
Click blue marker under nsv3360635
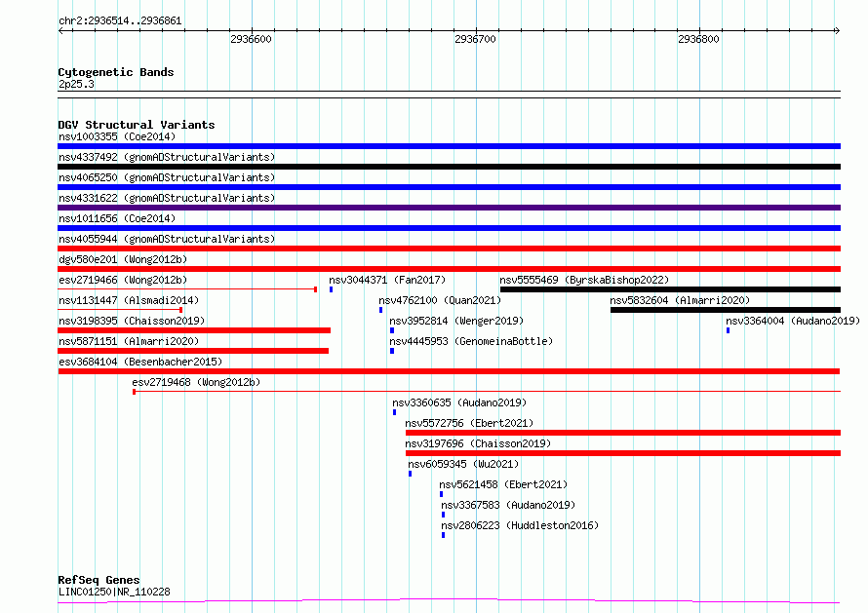point(394,412)
